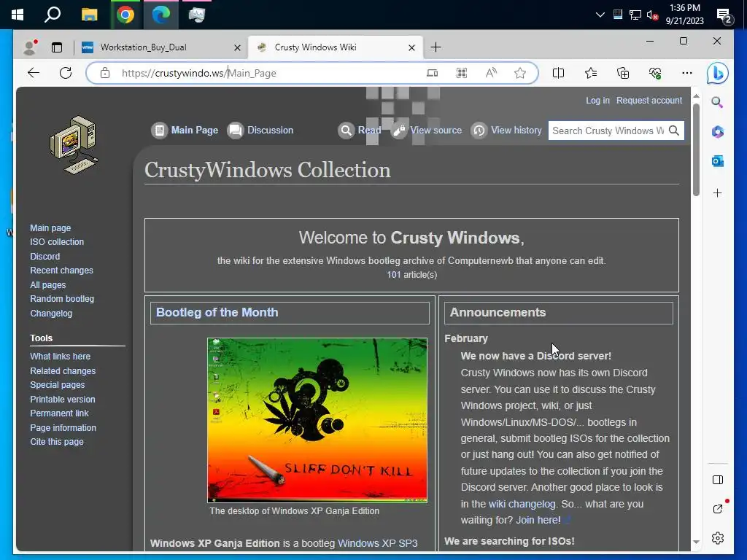Open Random bootleg link
The height and width of the screenshot is (560, 747).
pos(62,298)
